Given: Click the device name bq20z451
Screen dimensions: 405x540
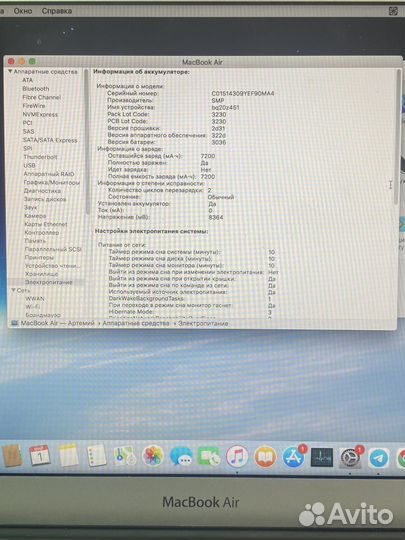Looking at the screenshot, I should click(225, 107).
